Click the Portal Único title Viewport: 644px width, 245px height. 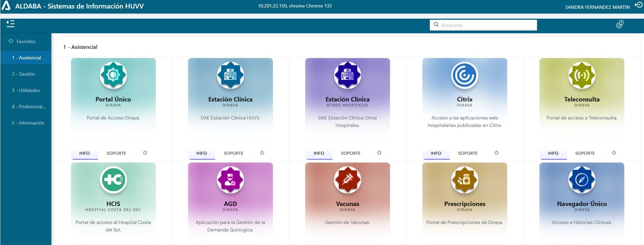coord(113,99)
